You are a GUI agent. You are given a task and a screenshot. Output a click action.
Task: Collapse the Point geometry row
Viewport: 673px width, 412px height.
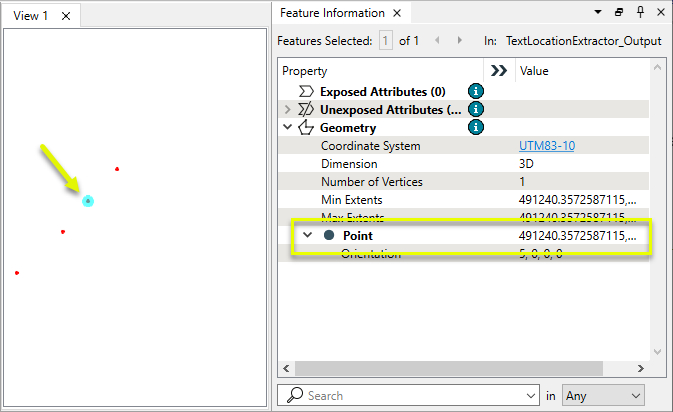[307, 236]
